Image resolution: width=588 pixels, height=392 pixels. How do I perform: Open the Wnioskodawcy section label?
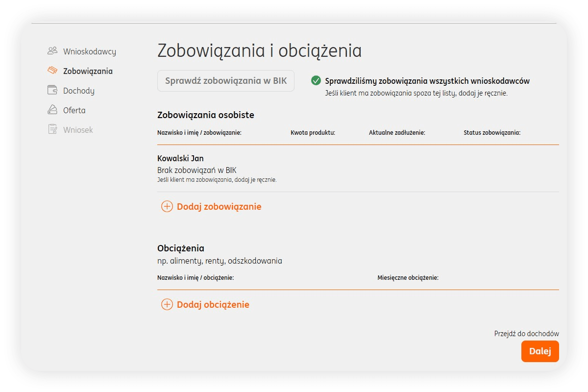pos(90,51)
